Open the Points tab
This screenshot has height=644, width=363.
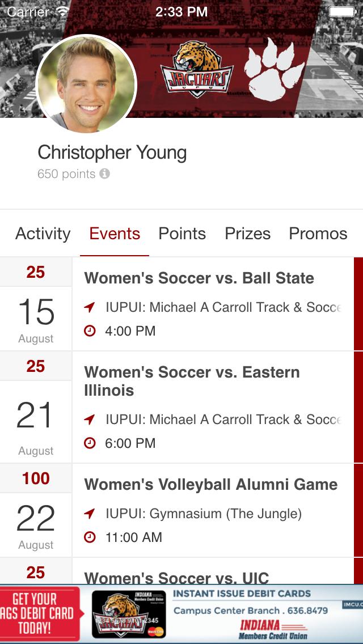coord(182,234)
